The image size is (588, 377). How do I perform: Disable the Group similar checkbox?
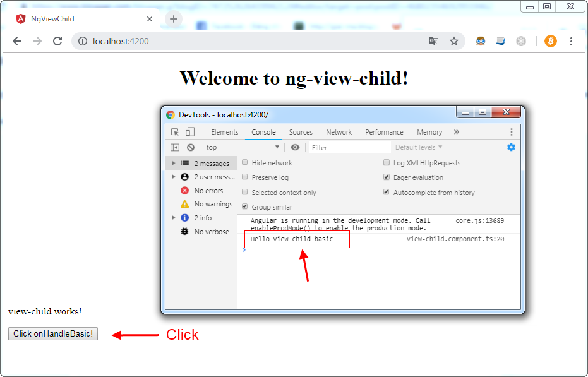pos(244,207)
